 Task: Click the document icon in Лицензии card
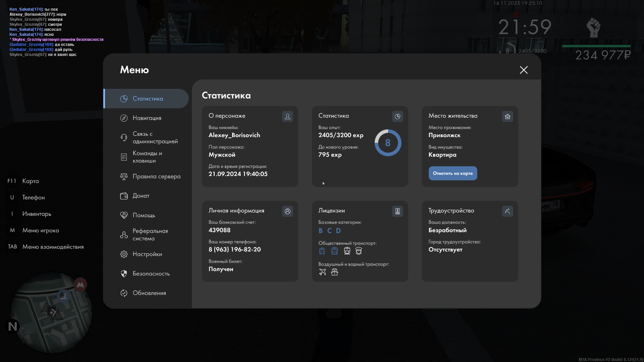pos(397,211)
